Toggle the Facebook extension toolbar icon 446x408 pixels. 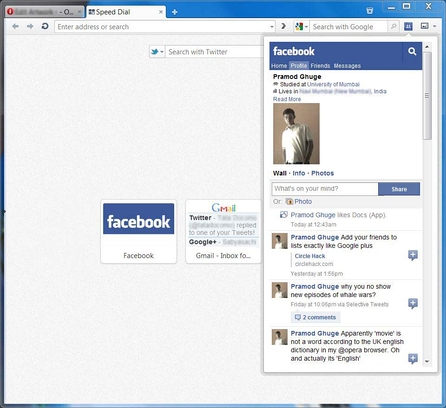tap(408, 26)
